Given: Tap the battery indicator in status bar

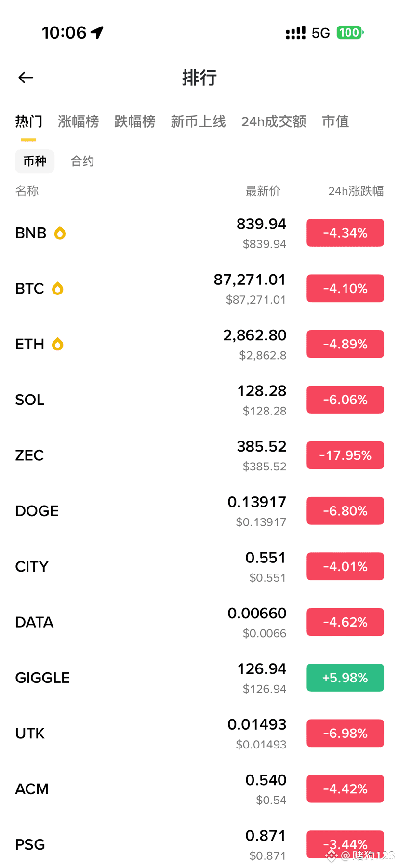Looking at the screenshot, I should [x=350, y=33].
